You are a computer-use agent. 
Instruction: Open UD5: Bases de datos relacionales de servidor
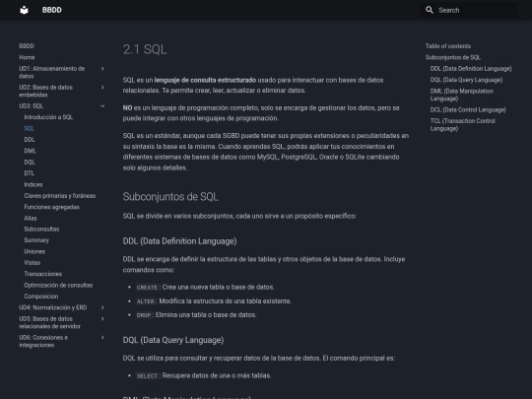[x=50, y=323]
